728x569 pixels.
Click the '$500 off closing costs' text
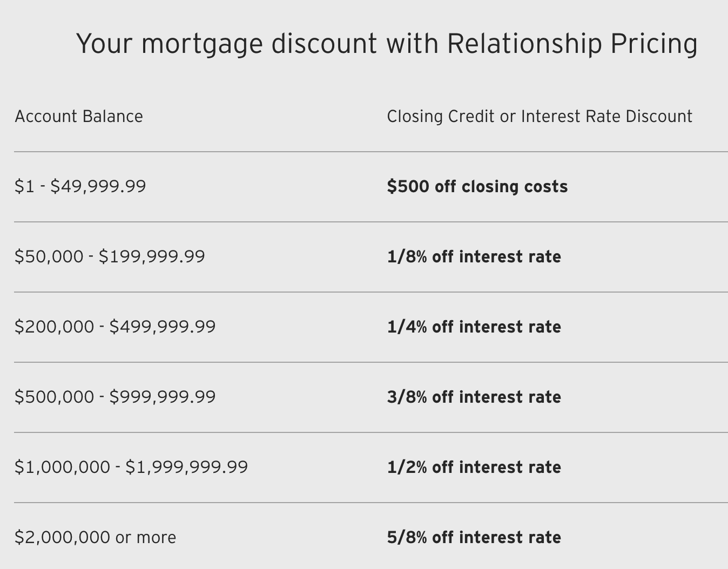[477, 186]
